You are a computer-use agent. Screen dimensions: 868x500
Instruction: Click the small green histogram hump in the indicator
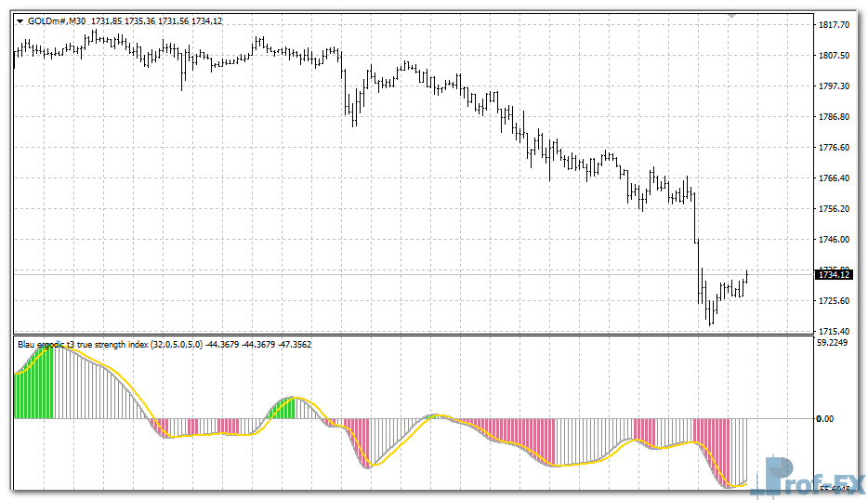[x=285, y=409]
